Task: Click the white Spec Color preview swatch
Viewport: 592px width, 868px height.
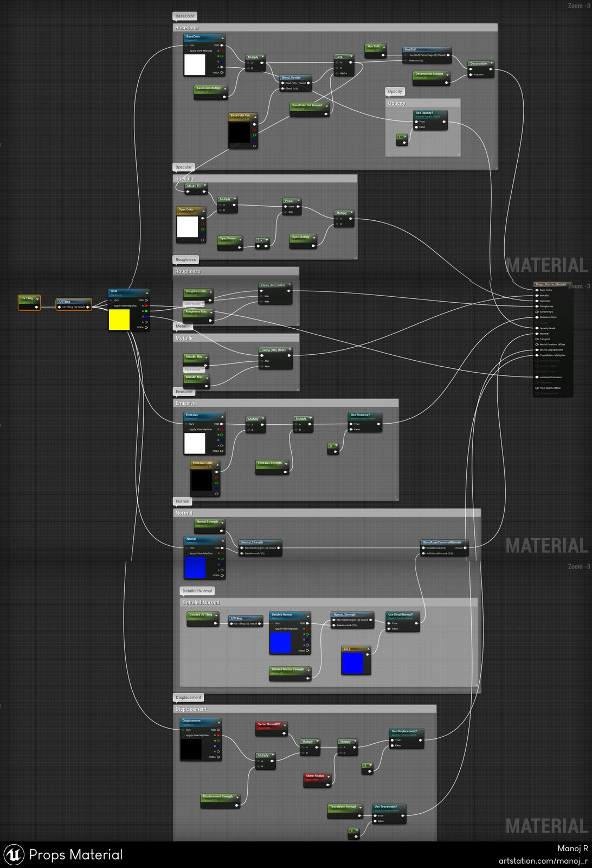Action: (188, 227)
